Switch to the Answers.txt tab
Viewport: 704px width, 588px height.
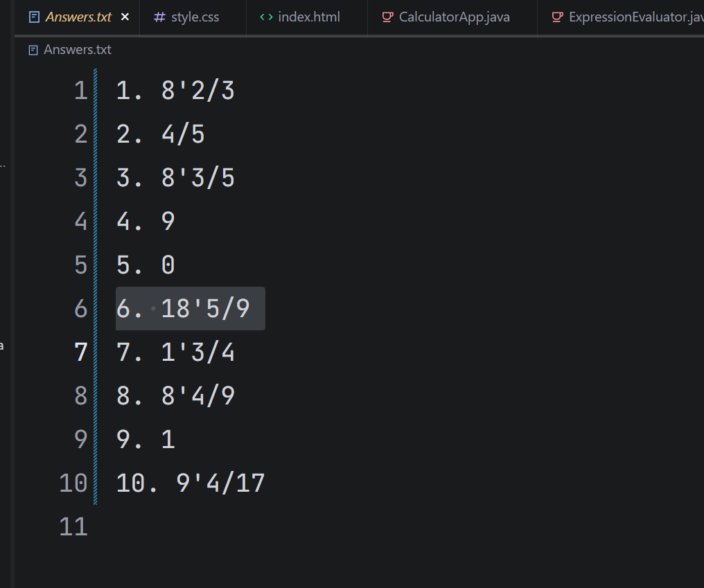point(77,17)
